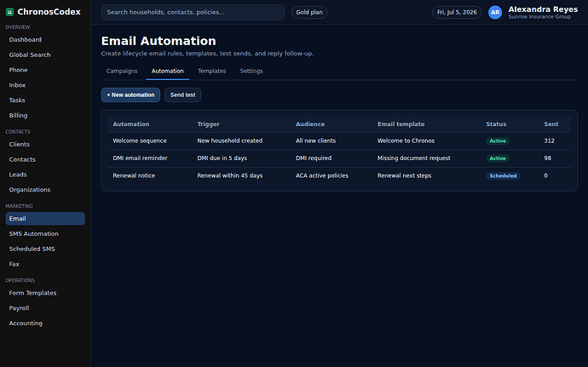Click the Scheduled status badge

tap(503, 175)
